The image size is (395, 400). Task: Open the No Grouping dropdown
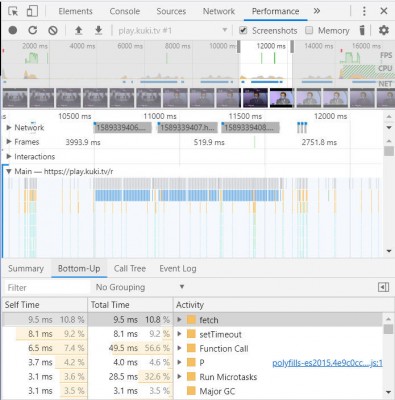140,287
